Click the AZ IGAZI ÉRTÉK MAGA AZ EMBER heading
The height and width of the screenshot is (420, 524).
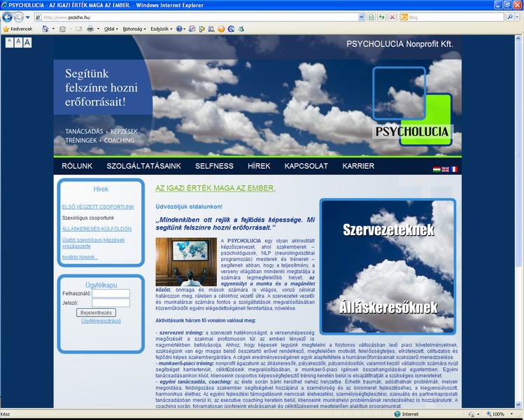pyautogui.click(x=215, y=188)
